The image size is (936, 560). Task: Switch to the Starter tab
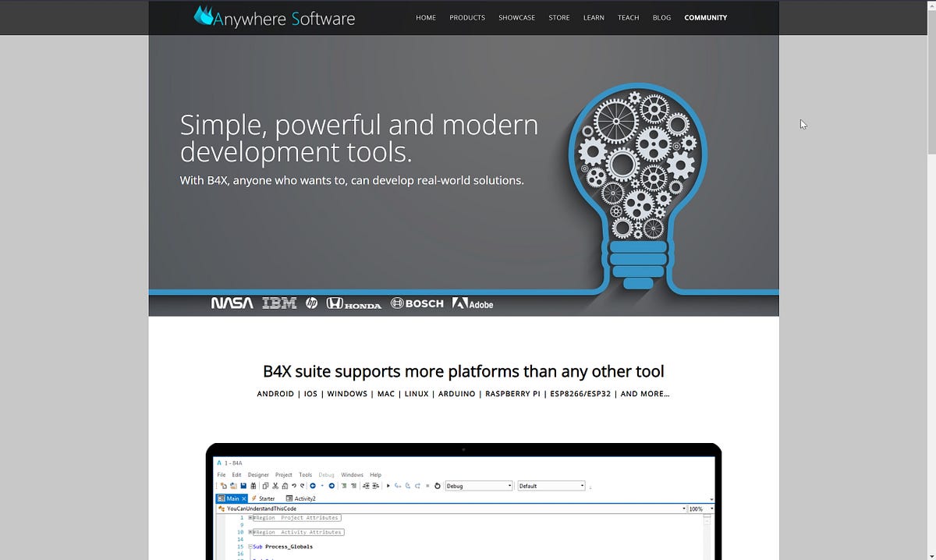[x=263, y=498]
